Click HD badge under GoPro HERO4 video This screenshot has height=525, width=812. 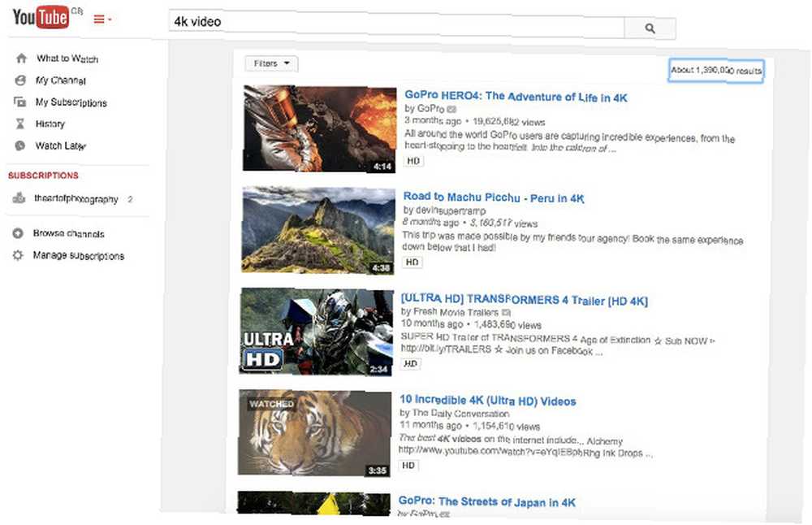point(413,161)
